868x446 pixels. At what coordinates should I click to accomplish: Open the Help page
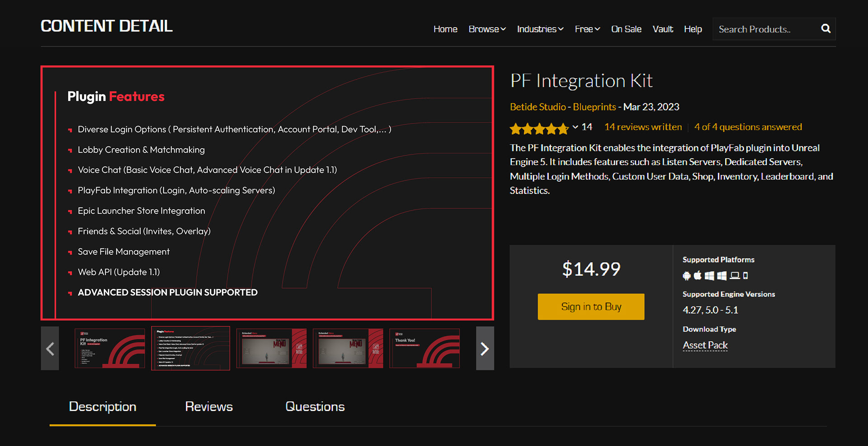[x=693, y=29]
